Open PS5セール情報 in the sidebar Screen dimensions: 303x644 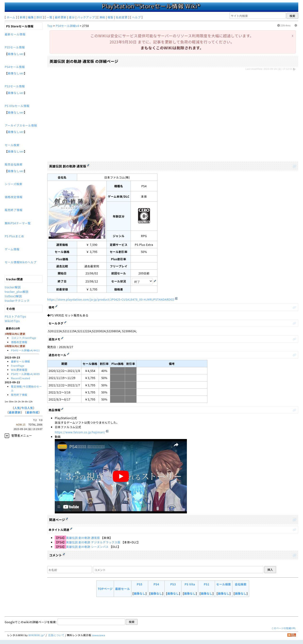15,47
